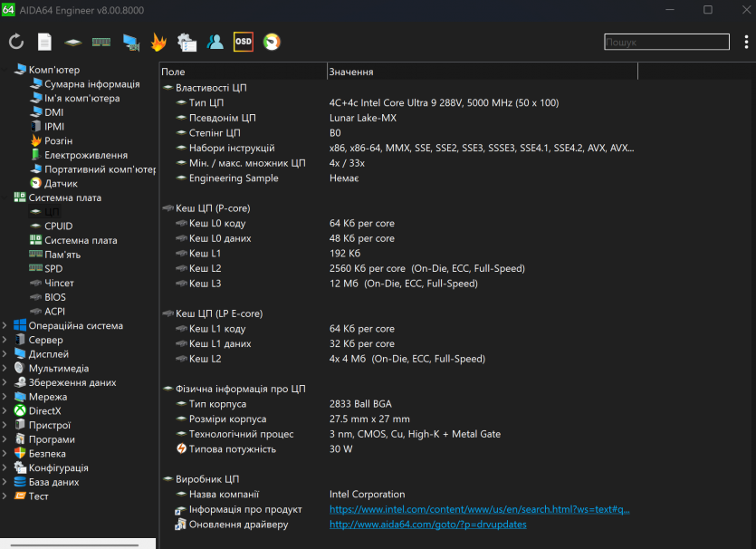756x549 pixels.
Task: Click the user contact toolbar icon
Action: pyautogui.click(x=215, y=42)
